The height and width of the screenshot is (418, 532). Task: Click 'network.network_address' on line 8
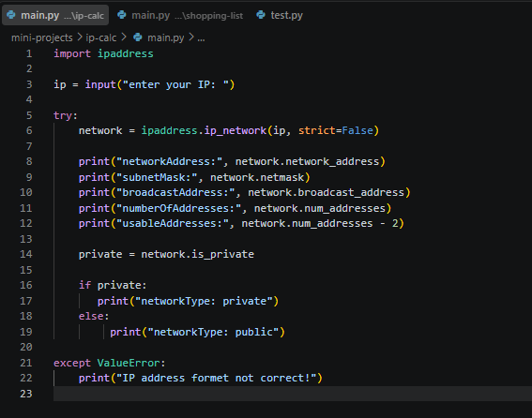tap(308, 161)
